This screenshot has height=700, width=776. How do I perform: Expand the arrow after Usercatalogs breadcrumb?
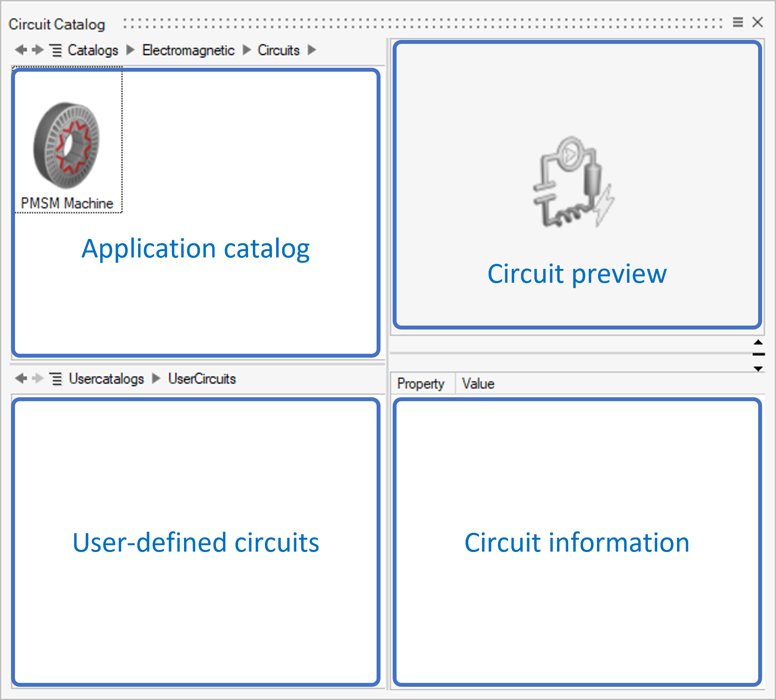(156, 378)
